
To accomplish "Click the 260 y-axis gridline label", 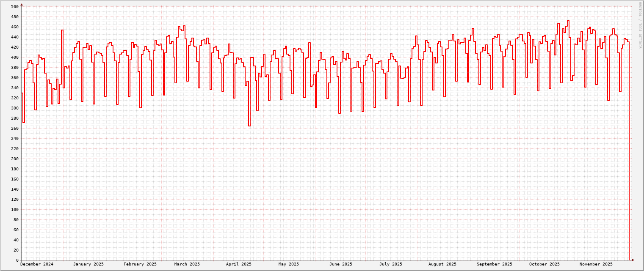I will pos(14,128).
